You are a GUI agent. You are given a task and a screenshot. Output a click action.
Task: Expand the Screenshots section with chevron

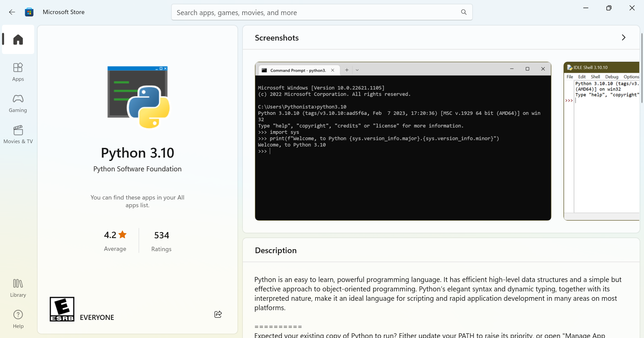[x=624, y=38]
